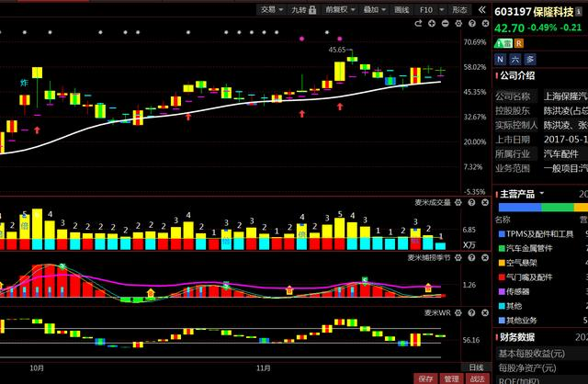Show help for 麦米成交量 indicator
The width and height of the screenshot is (588, 384).
[471, 202]
